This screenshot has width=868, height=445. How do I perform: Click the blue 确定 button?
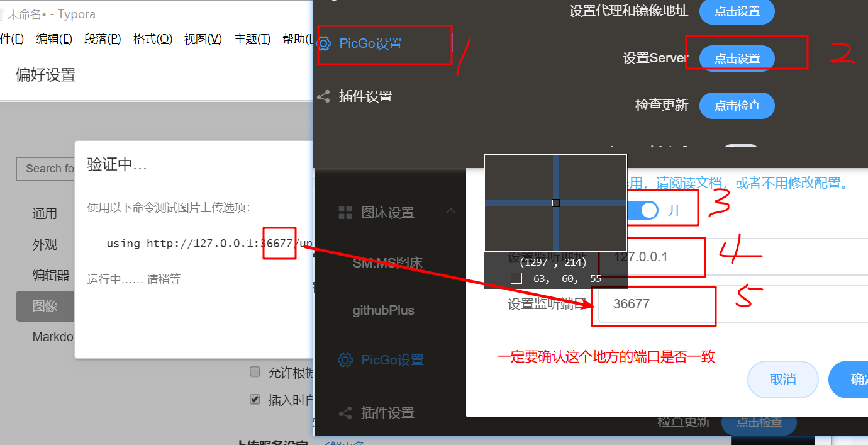coord(849,380)
